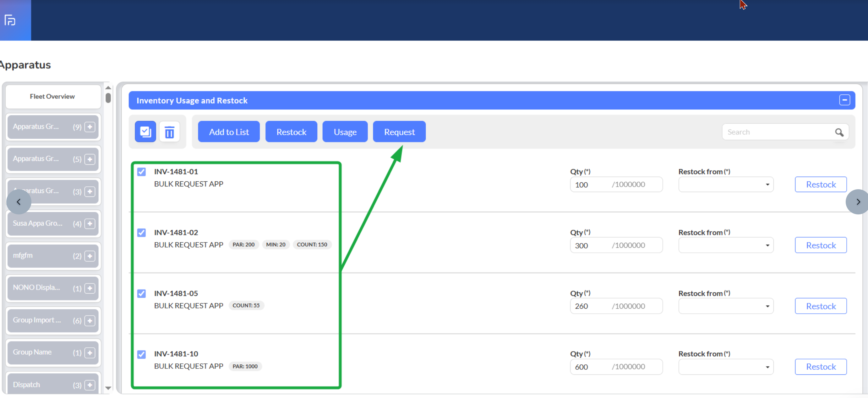Click the trash delete icon
The width and height of the screenshot is (868, 398).
169,131
